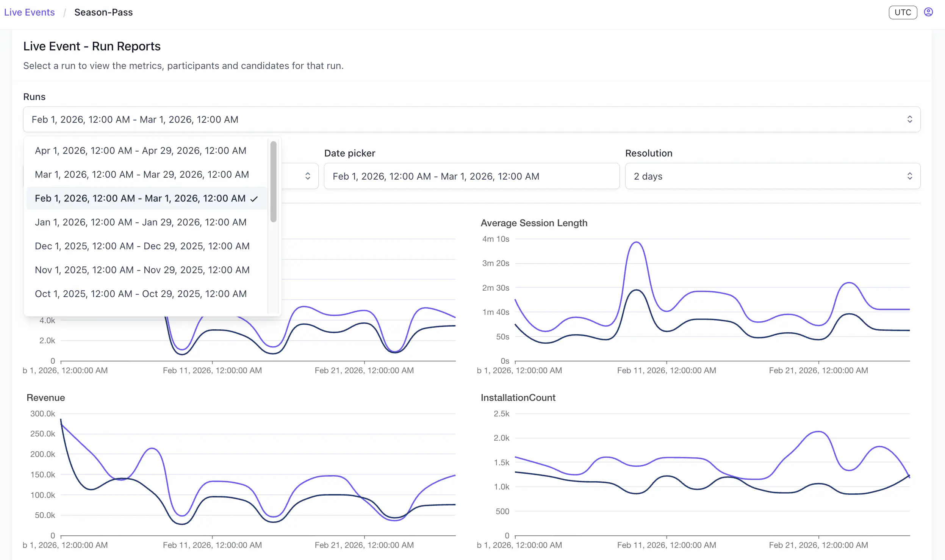Click the UTC timezone button

tap(903, 13)
